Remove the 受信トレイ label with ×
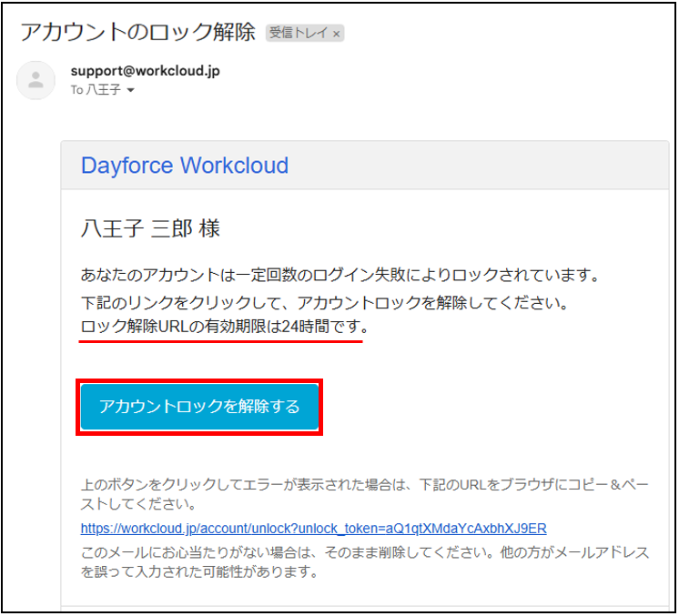The image size is (679, 616). (336, 34)
